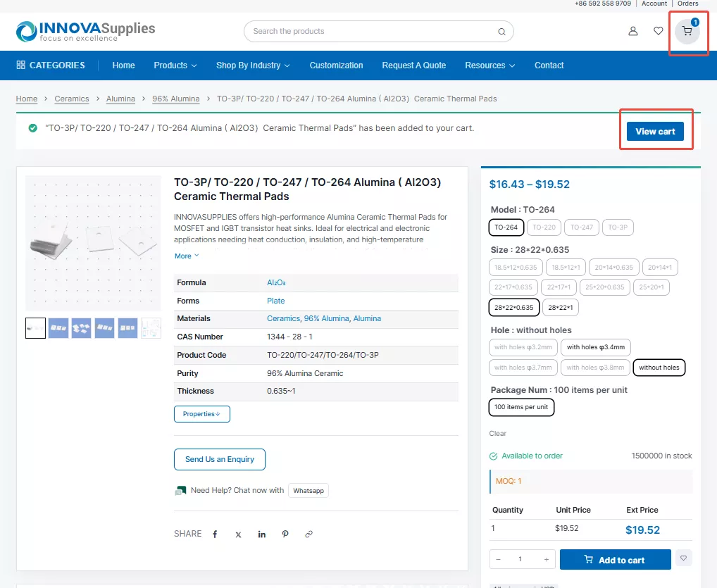Screen dimensions: 717x588
Task: Click the quantity number field
Action: point(522,559)
